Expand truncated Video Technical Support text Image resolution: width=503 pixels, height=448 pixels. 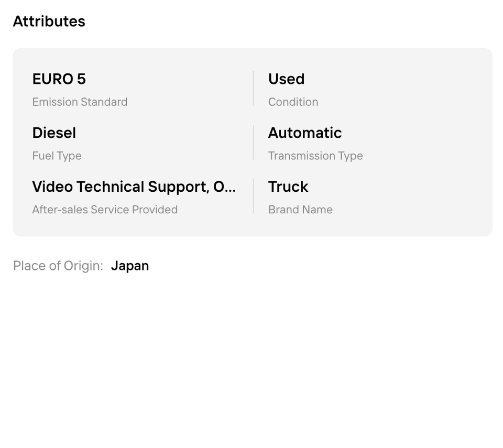[x=134, y=187]
